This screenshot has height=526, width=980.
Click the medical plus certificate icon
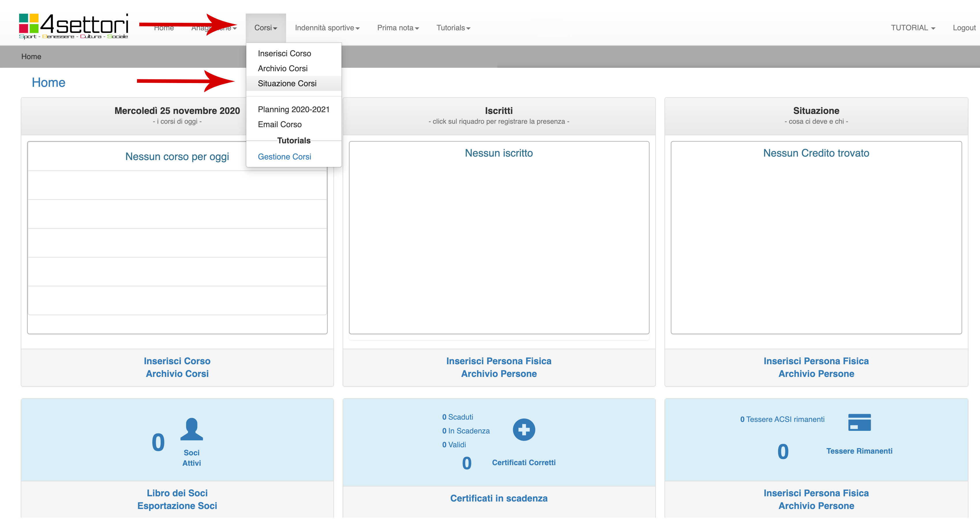[523, 430]
